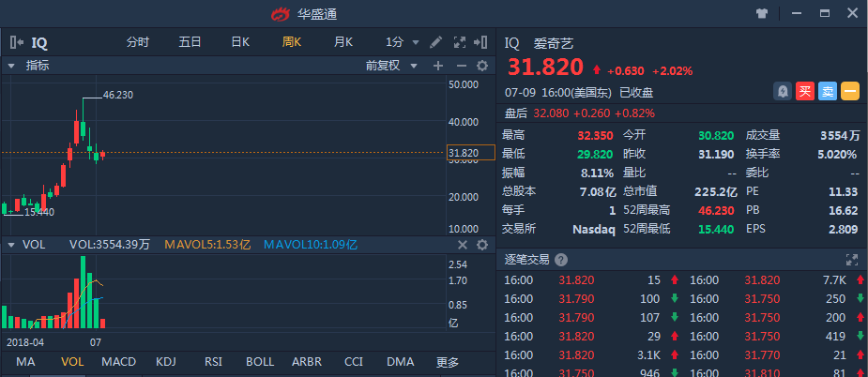Click the 今开 value 30.820
This screenshot has height=377, width=868.
716,136
